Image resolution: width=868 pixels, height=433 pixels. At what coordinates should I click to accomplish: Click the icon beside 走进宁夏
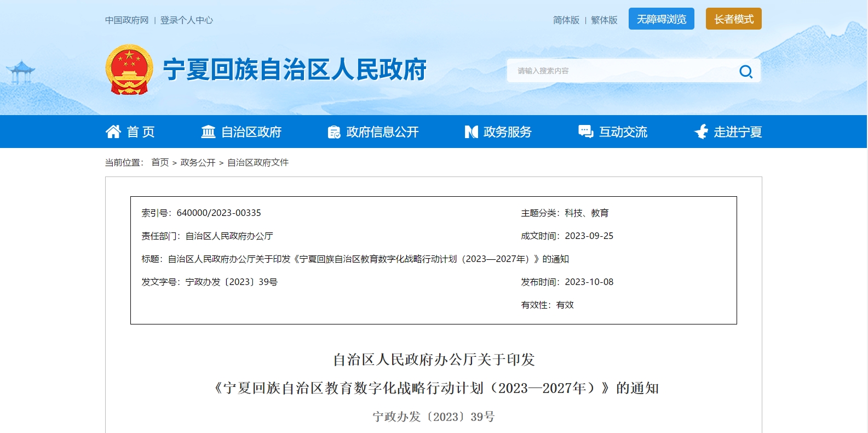[x=701, y=132]
